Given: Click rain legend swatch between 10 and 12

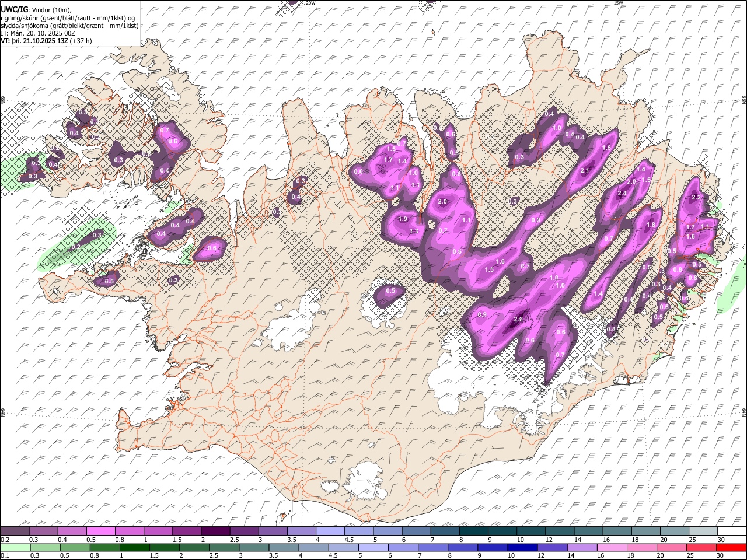Looking at the screenshot, I should pos(523,547).
